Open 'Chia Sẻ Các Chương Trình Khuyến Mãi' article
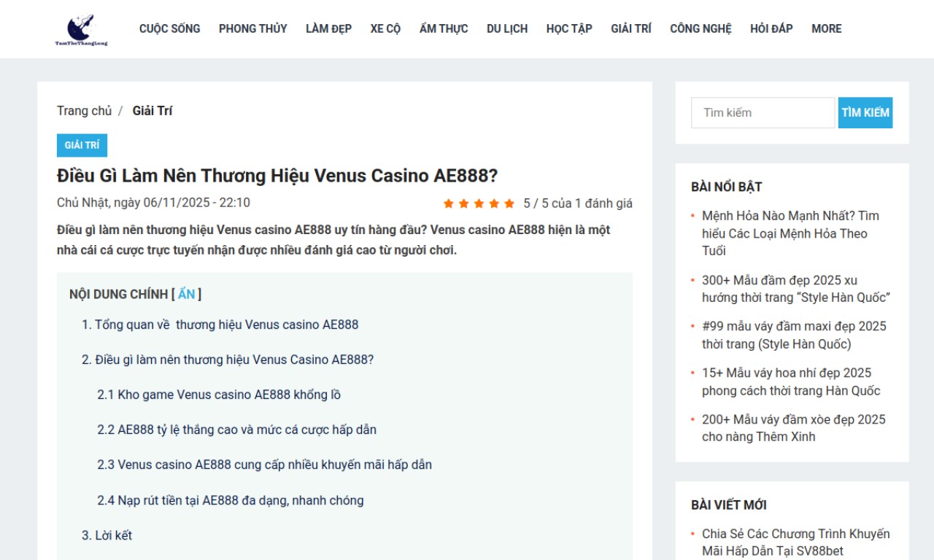934x560 pixels. click(796, 542)
